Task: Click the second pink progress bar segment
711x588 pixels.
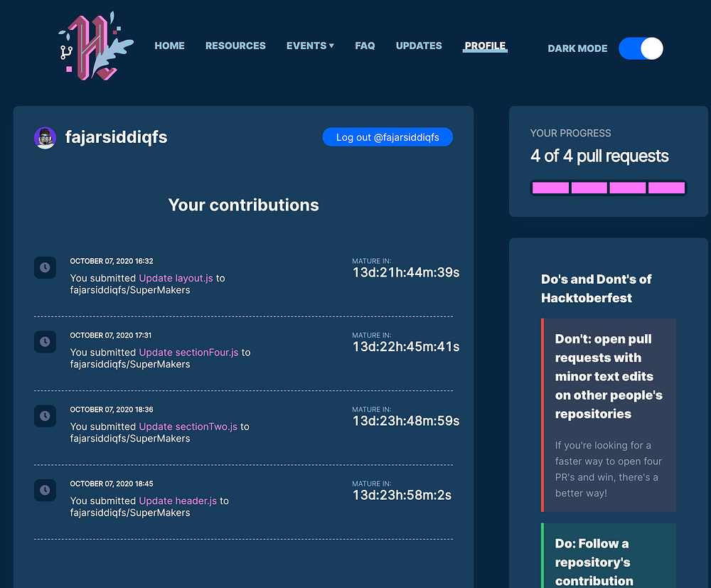Action: (589, 188)
